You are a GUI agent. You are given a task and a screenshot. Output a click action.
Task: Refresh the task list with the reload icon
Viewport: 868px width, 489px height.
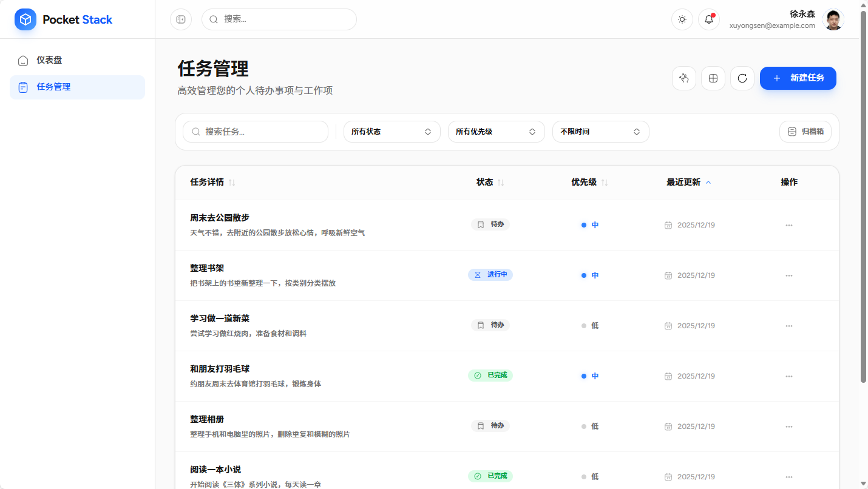pos(742,78)
